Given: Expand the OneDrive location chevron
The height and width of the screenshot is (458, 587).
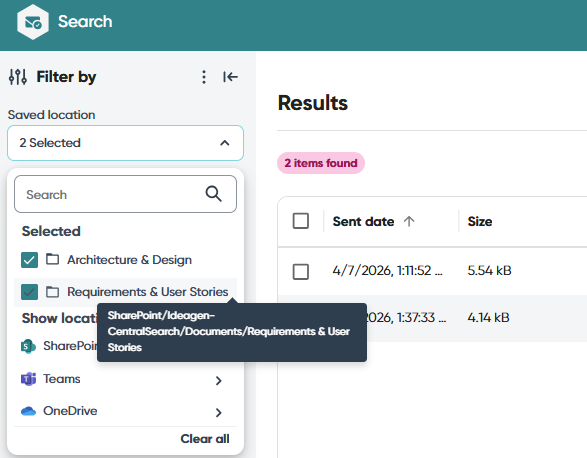Looking at the screenshot, I should pos(219,412).
